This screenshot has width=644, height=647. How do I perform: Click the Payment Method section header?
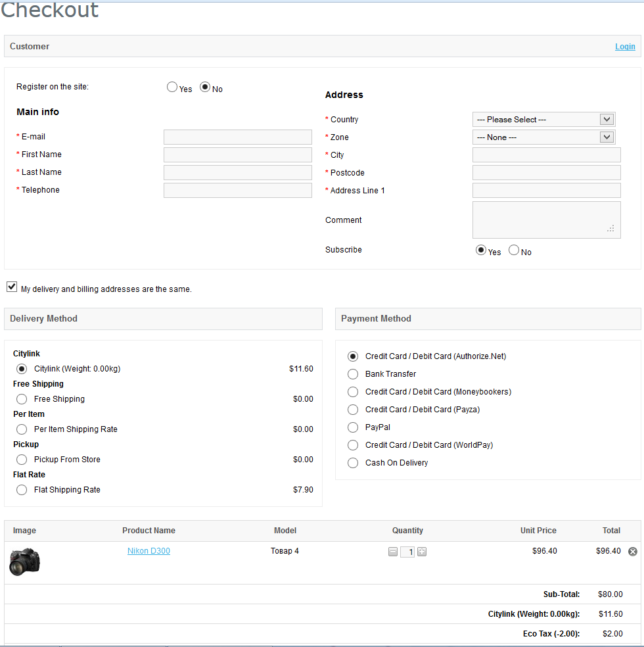(x=488, y=318)
